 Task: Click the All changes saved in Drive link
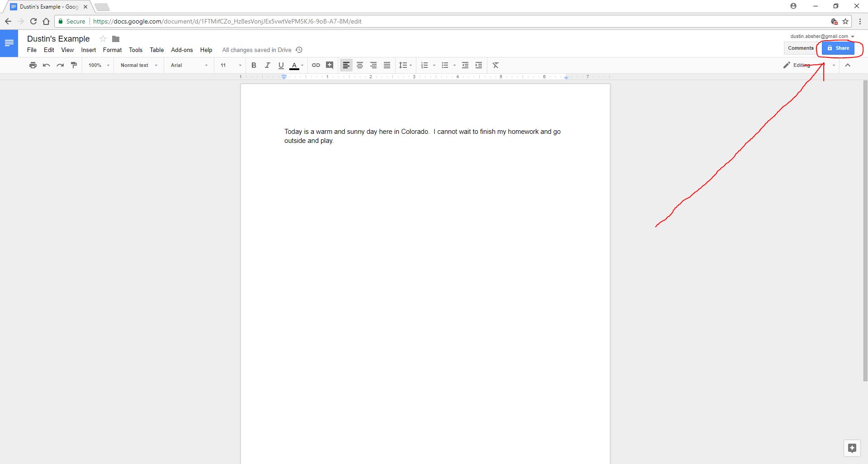click(256, 50)
